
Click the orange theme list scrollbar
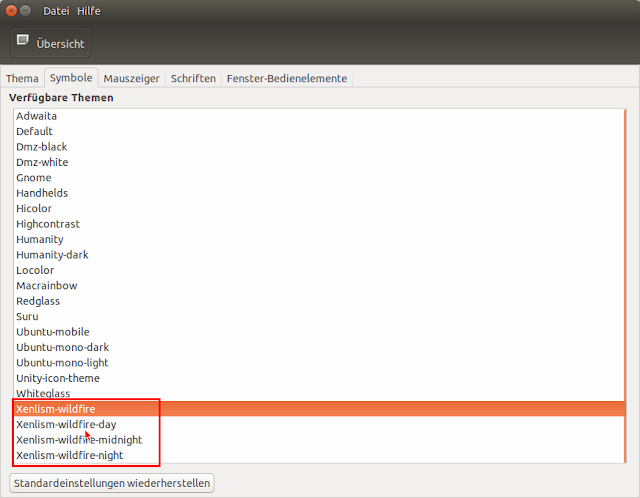coord(625,286)
